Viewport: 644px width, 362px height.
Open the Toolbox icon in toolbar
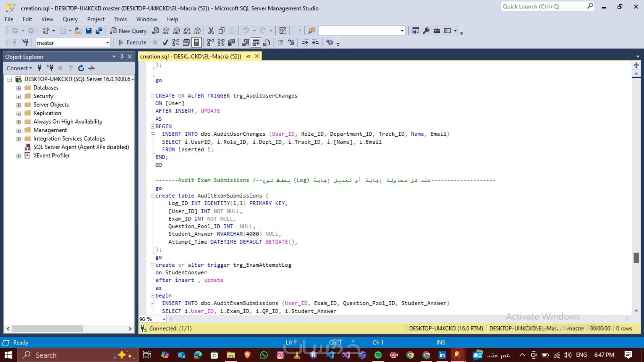coord(437,31)
